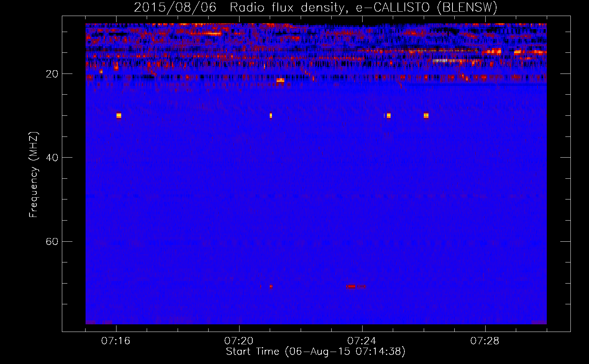Click the 30 MHz burst near 07:21
589x364 pixels.
[271, 115]
